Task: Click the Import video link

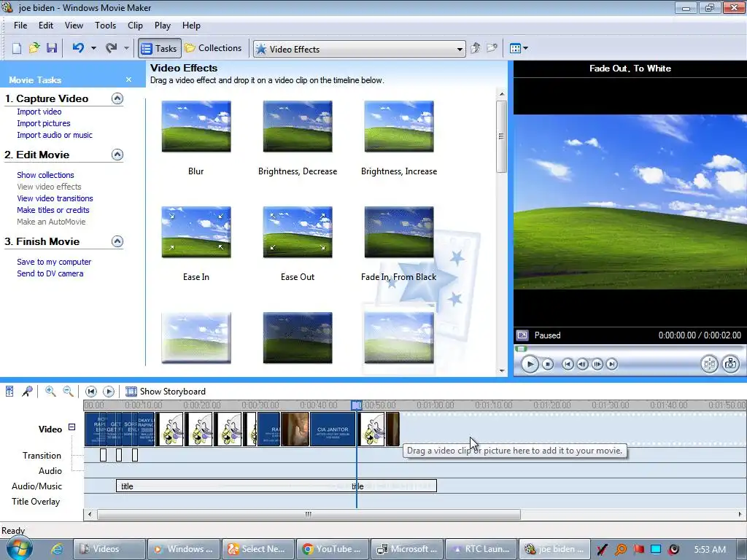Action: tap(39, 112)
